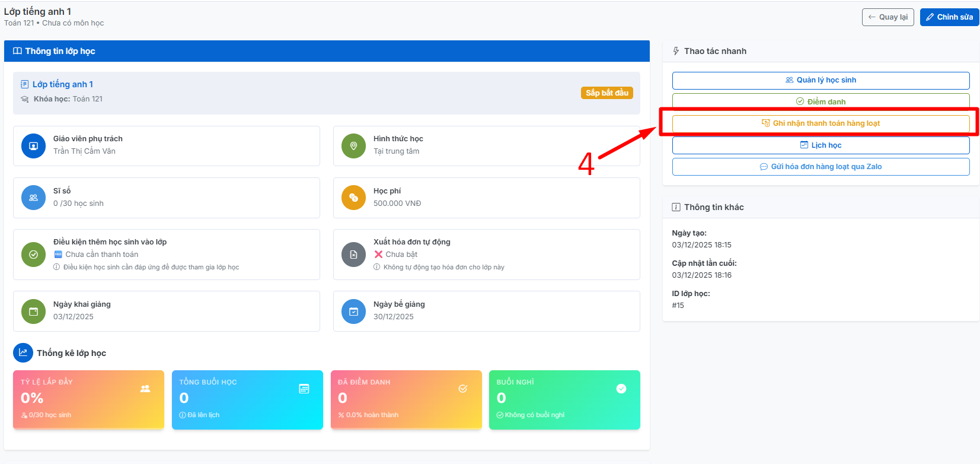
Task: Click the invoice icon beside Xuất hóa đơn tự động
Action: click(353, 255)
